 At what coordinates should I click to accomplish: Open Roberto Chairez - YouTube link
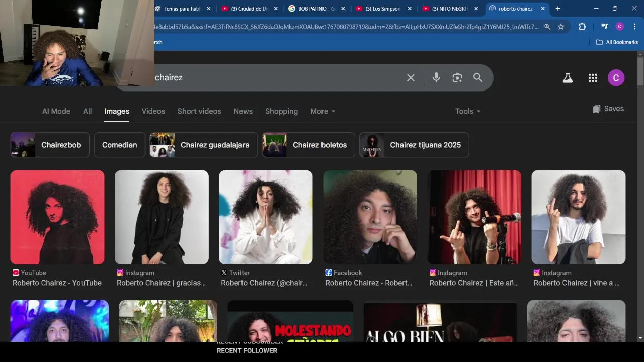[x=57, y=283]
